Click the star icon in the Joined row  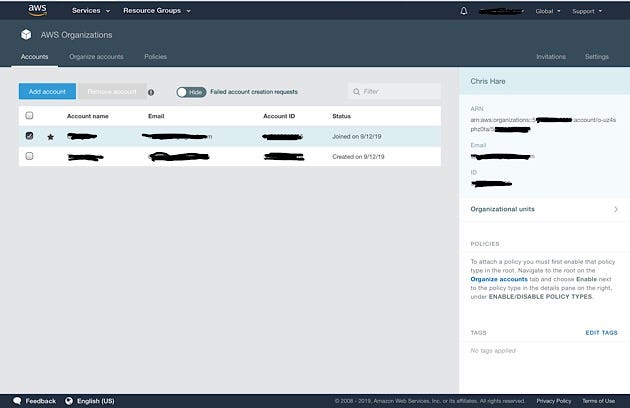pos(50,137)
